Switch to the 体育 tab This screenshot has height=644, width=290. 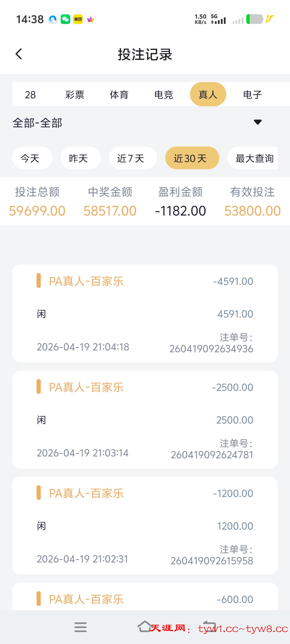[119, 95]
